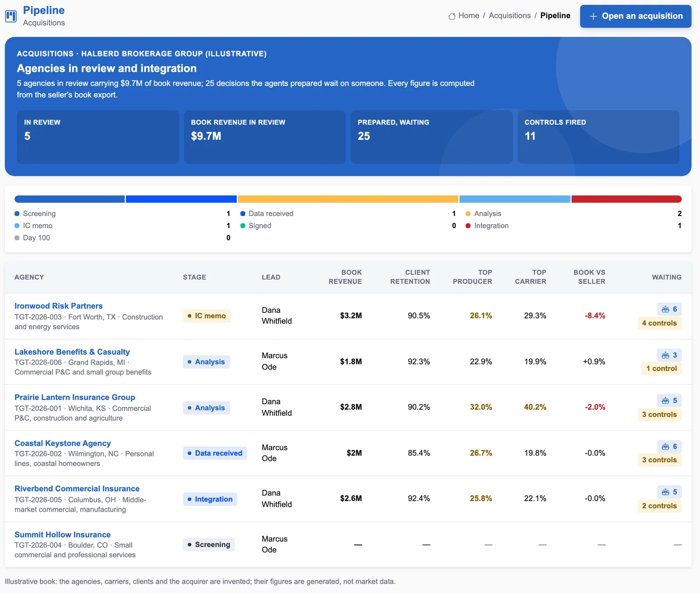Click the IC memo stage pill for Ironwood
This screenshot has width=700, height=593.
point(206,316)
